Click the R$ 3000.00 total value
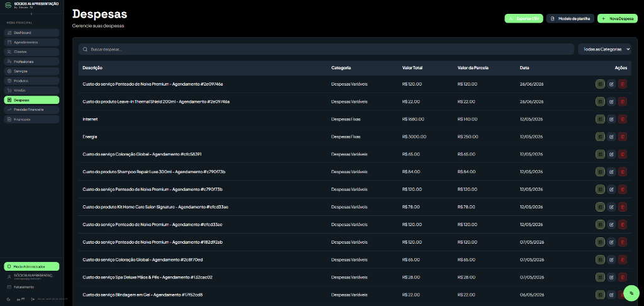Screen dimensions: 644x306 (x=414, y=137)
